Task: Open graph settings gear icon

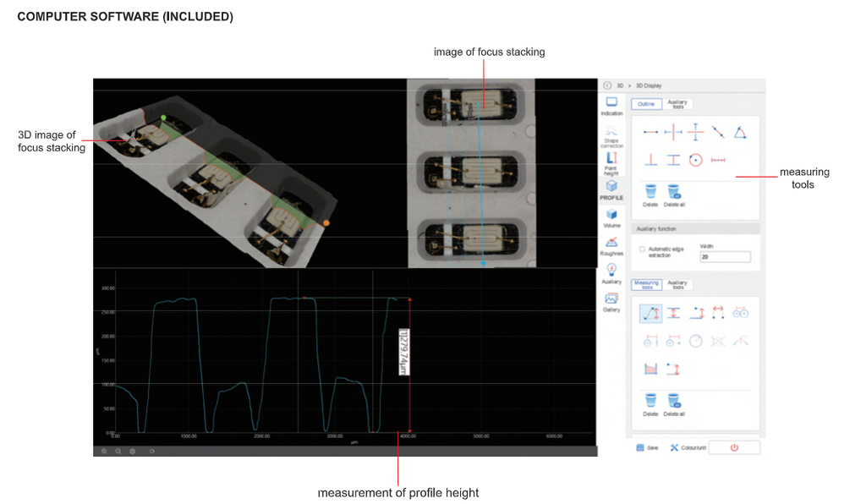Action: (133, 452)
